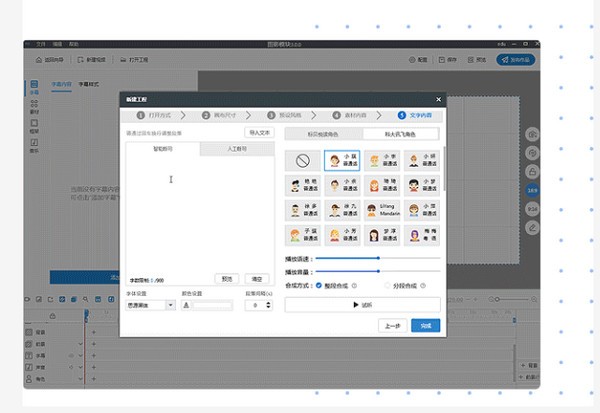The height and width of the screenshot is (413, 600).
Task: Select the 整段合成 radio option
Action: point(319,284)
